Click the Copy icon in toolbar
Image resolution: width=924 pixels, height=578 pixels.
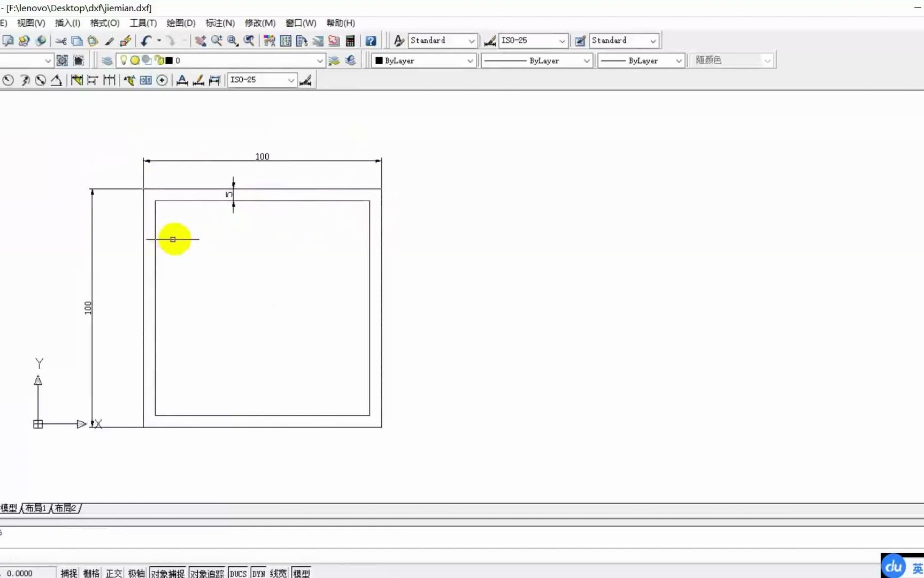point(77,41)
